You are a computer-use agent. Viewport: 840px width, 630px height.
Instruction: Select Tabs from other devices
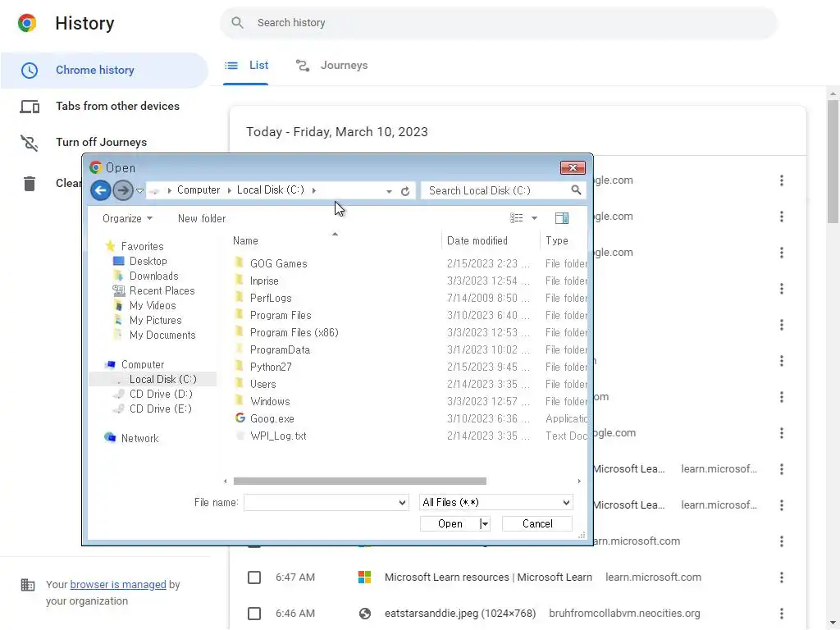(x=104, y=106)
